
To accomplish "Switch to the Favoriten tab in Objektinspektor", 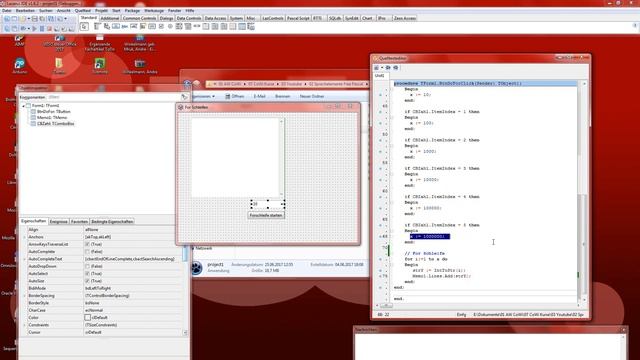I will coord(79,222).
